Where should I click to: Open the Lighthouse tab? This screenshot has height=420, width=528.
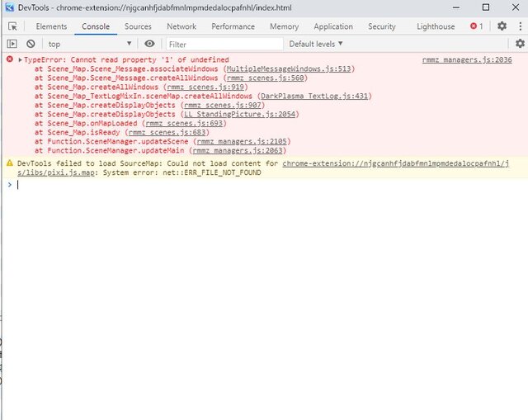[436, 26]
